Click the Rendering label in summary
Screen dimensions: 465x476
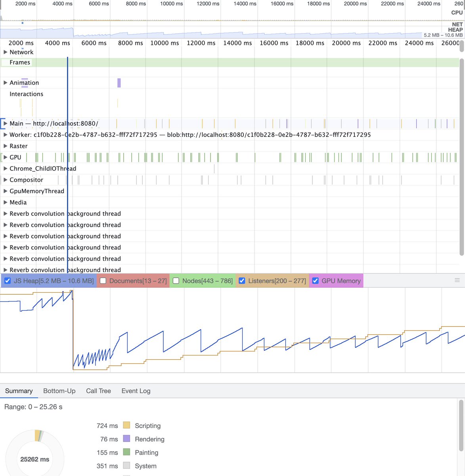pyautogui.click(x=149, y=439)
